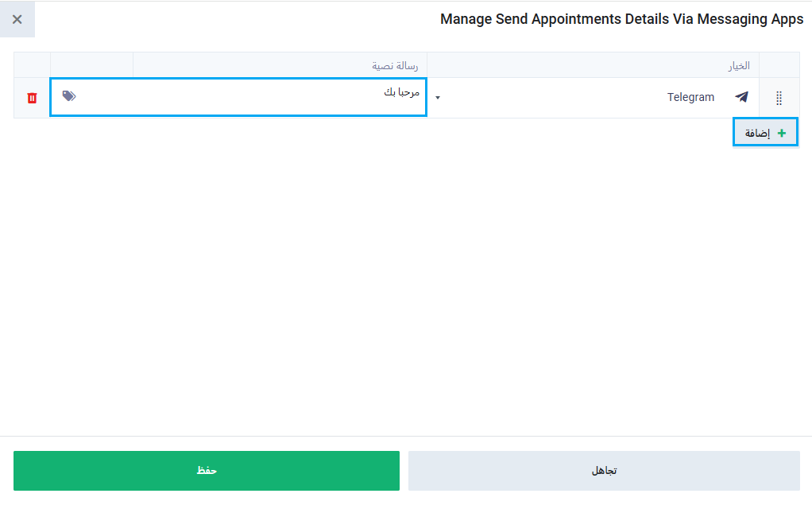Click the blank header cell left of رسالة نصية
The height and width of the screenshot is (505, 812).
coord(91,65)
